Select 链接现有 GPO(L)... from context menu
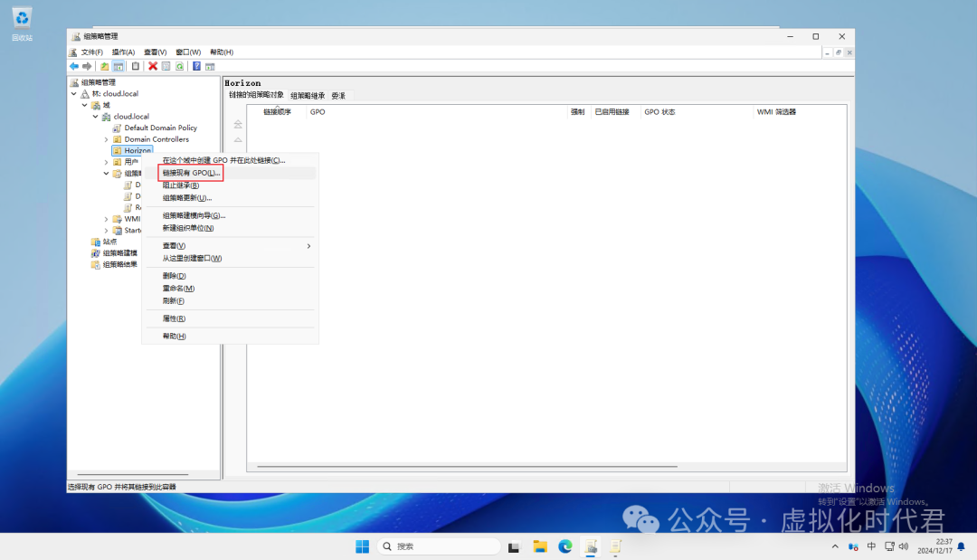The height and width of the screenshot is (560, 977). (191, 173)
